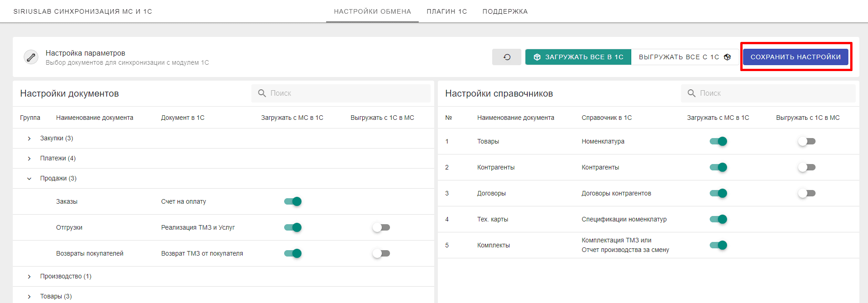Enable export from 1C for 'Договоры'
This screenshot has width=868, height=303.
click(807, 193)
